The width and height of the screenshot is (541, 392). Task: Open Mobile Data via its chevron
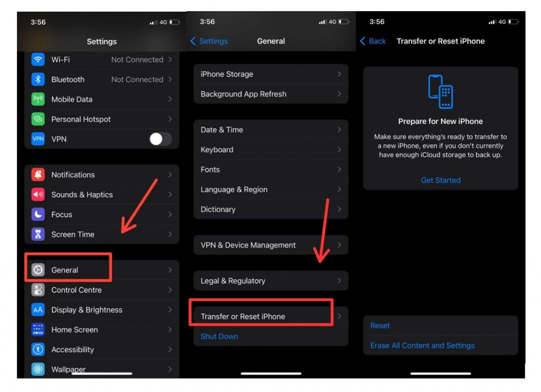click(170, 99)
